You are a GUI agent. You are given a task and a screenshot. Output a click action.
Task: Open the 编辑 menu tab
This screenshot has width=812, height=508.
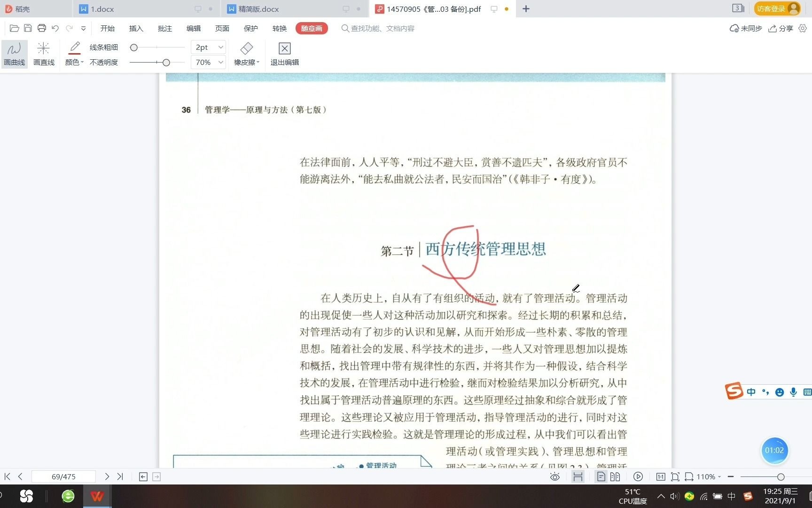(x=194, y=29)
